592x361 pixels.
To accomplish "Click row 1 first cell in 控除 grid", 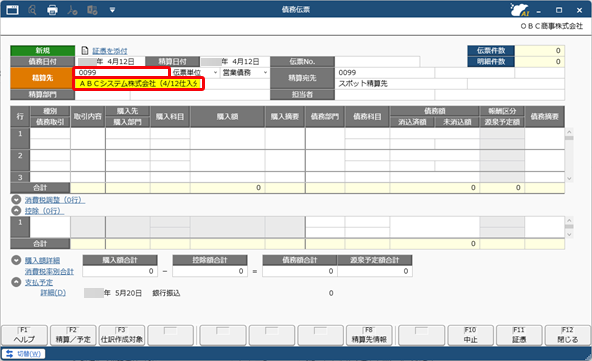I will click(50, 227).
